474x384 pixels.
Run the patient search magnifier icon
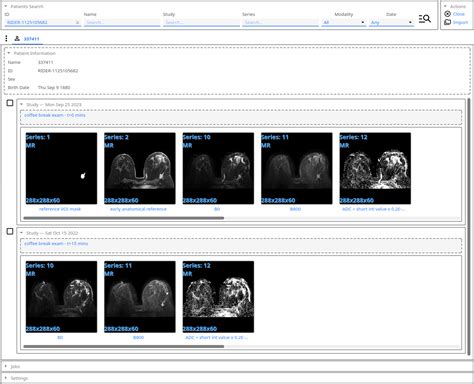click(425, 19)
